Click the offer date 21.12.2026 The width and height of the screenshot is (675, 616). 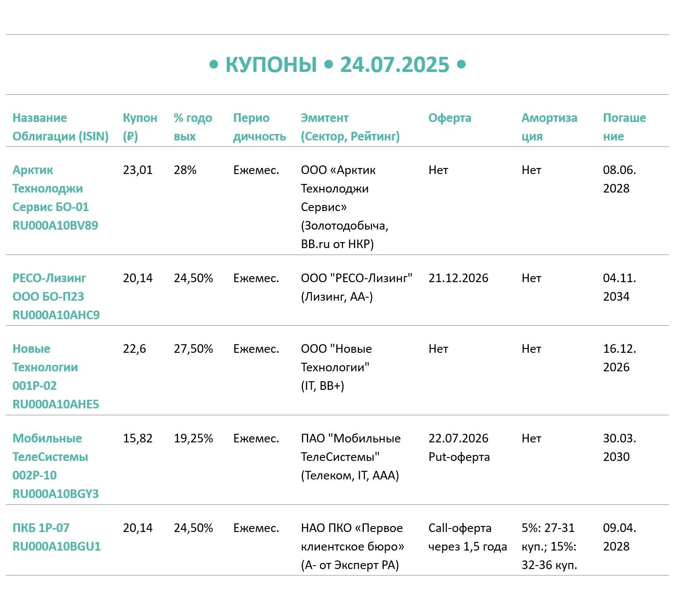click(458, 278)
